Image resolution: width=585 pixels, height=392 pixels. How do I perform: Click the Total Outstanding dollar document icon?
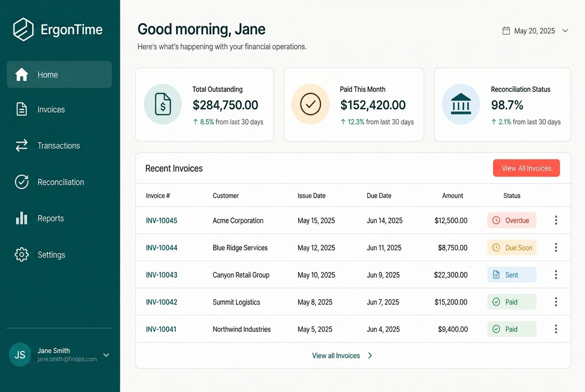tap(162, 104)
